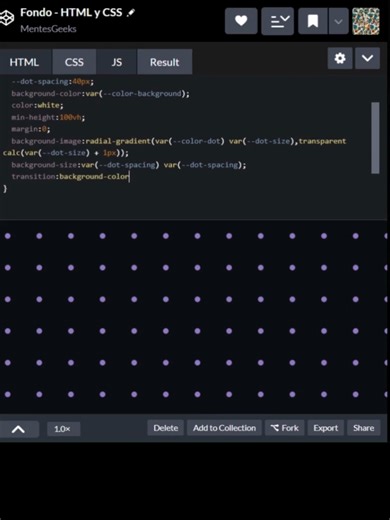Click the background-color:var declaration line
Viewport: 390px width, 520px height.
point(100,94)
